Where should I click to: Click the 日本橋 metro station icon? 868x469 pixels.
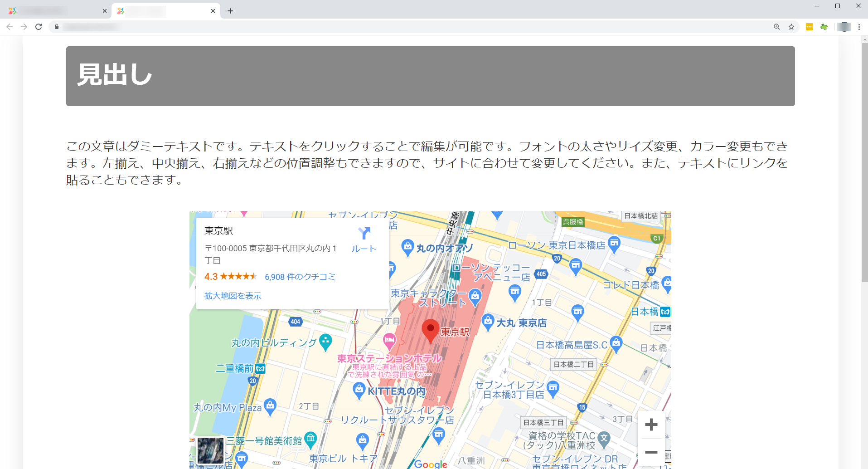665,312
